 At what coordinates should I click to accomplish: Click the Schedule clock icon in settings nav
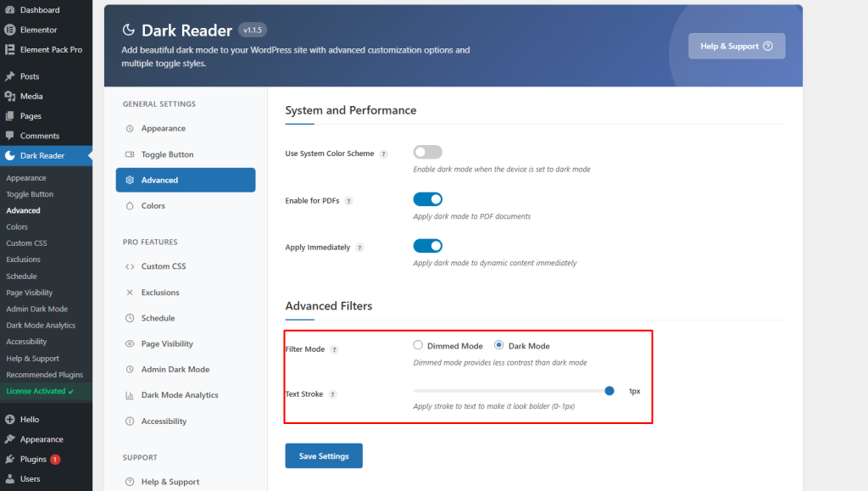130,318
